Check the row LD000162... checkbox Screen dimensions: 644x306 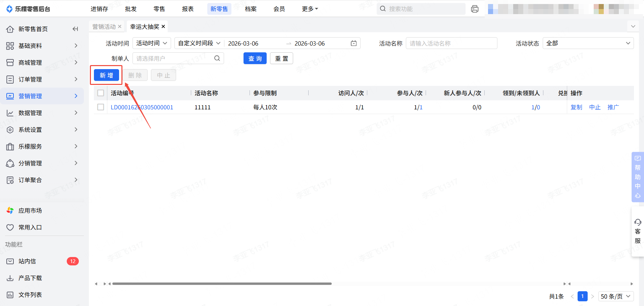click(x=101, y=107)
